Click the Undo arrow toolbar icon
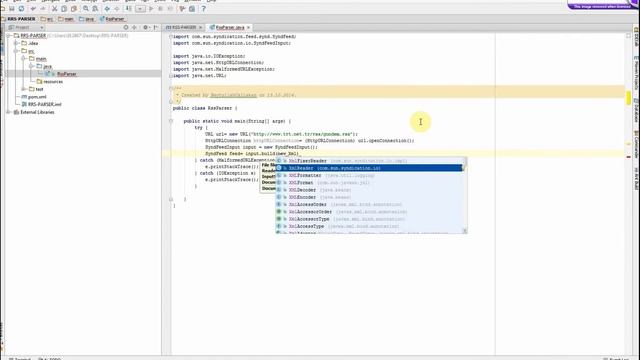Screen dimensions: 640x360 [33, 9]
